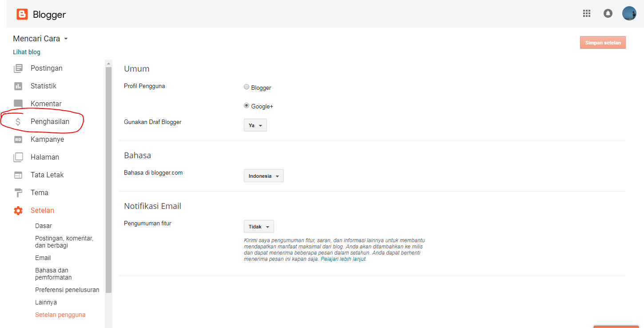The height and width of the screenshot is (328, 644).
Task: Go to Preferensi penelusuran settings
Action: [67, 290]
